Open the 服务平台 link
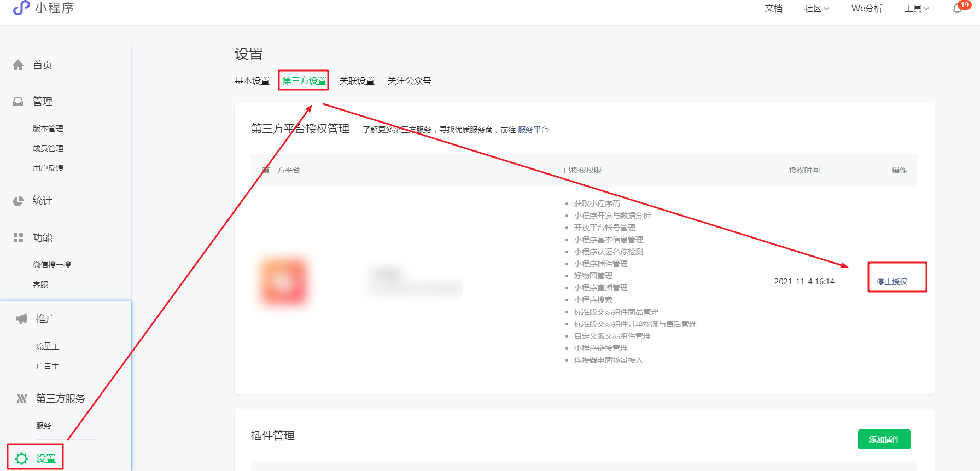This screenshot has width=980, height=471. [533, 130]
